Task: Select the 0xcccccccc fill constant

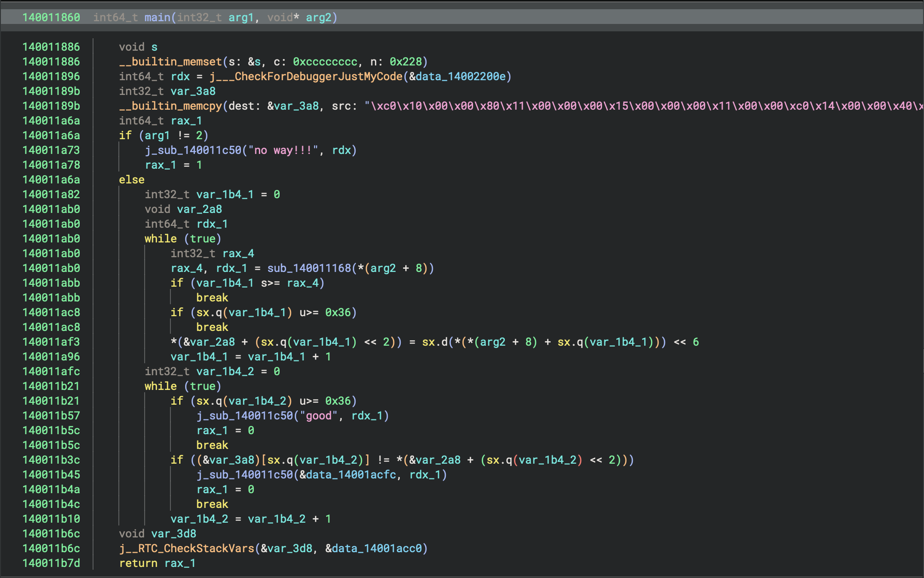Action: click(325, 62)
